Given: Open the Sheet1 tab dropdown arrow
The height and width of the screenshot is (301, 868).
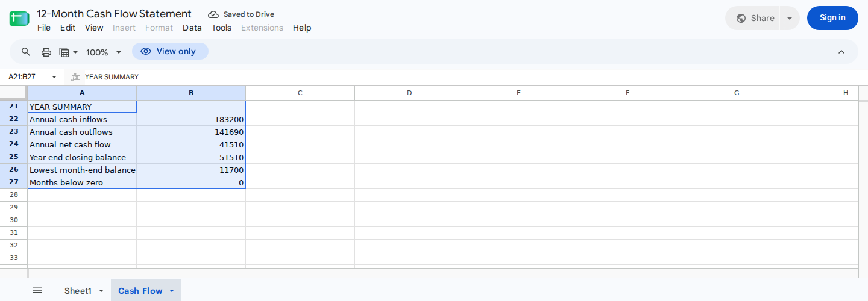Looking at the screenshot, I should (101, 291).
